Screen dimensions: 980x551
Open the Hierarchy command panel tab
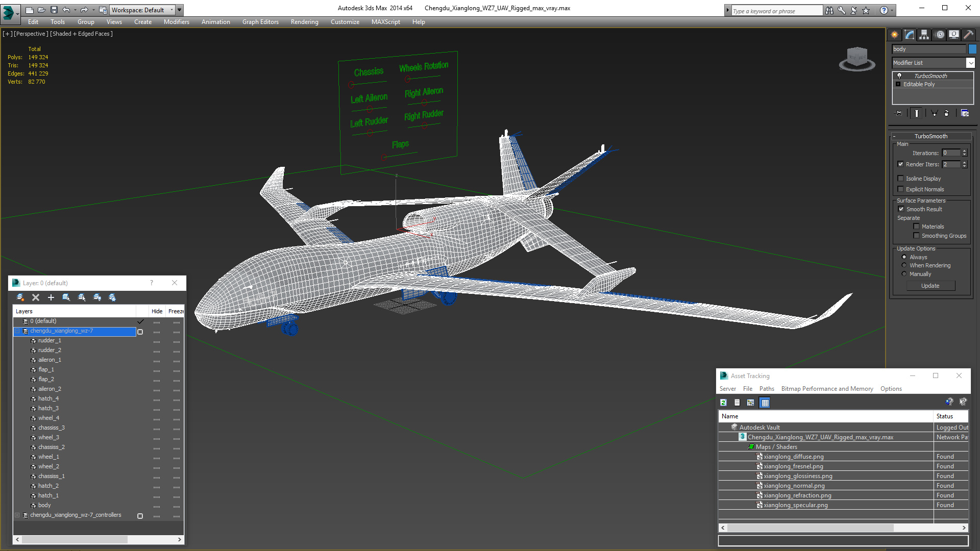[924, 35]
